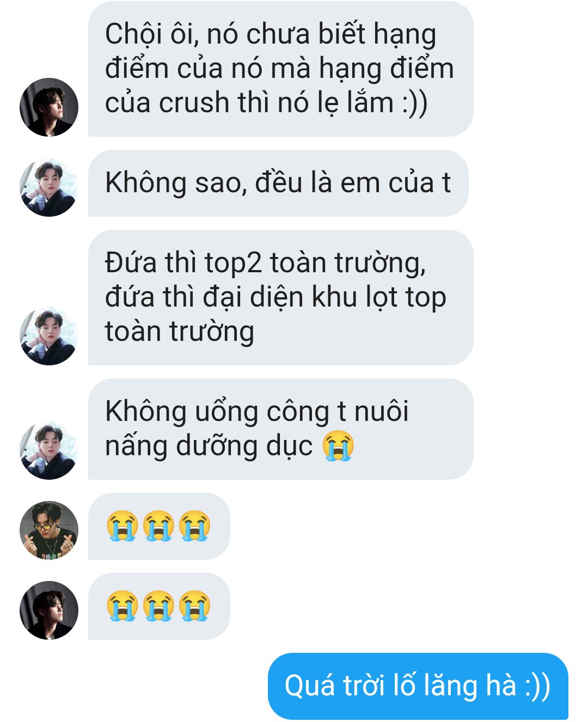Tap first crying emoji in sunglasses avatar's message
This screenshot has height=722, width=588.
tap(122, 526)
